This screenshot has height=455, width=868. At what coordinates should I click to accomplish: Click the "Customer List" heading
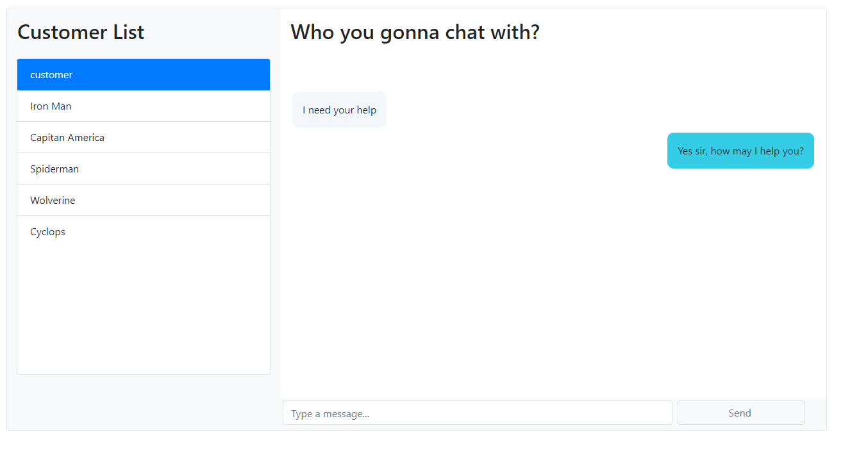pos(81,32)
